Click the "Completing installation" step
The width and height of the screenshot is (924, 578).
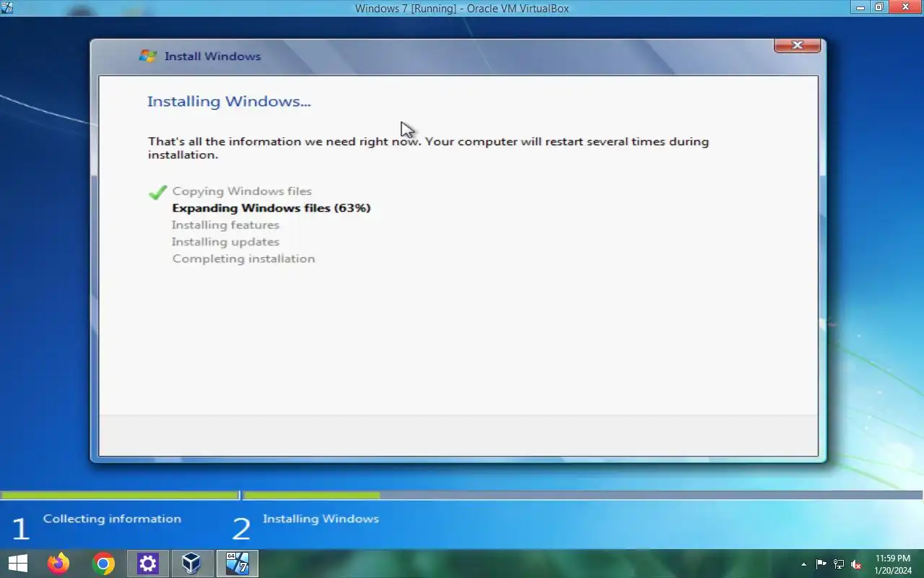click(x=243, y=259)
